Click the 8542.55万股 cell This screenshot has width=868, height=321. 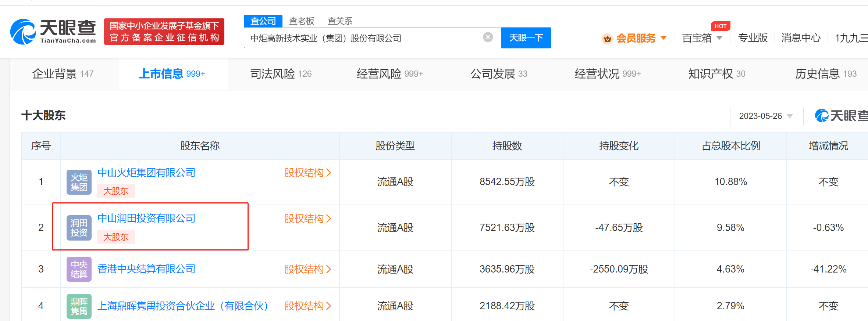click(507, 182)
